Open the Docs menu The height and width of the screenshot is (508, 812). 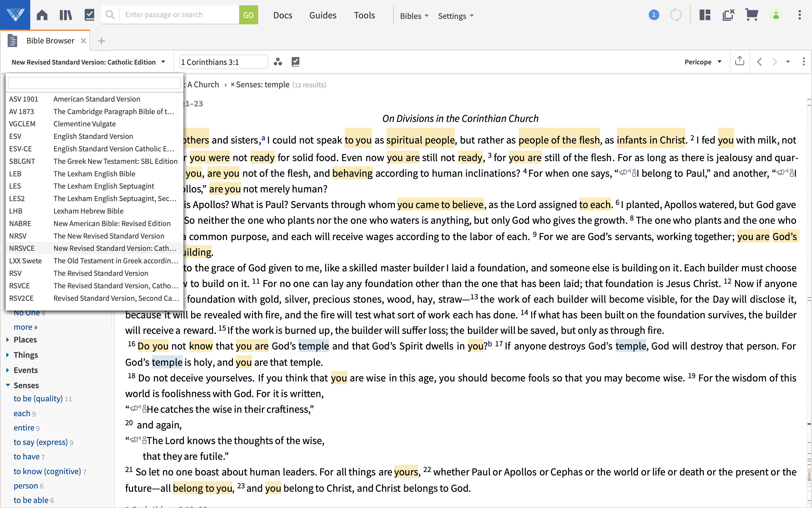point(283,15)
